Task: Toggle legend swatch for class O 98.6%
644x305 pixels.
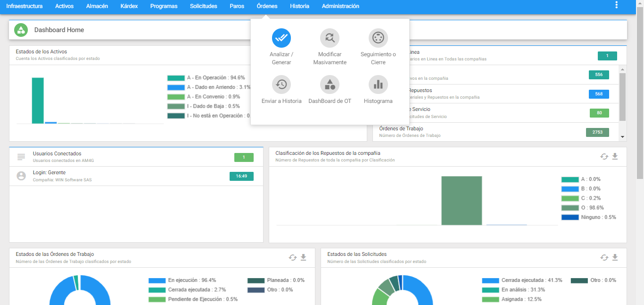Action: point(570,208)
